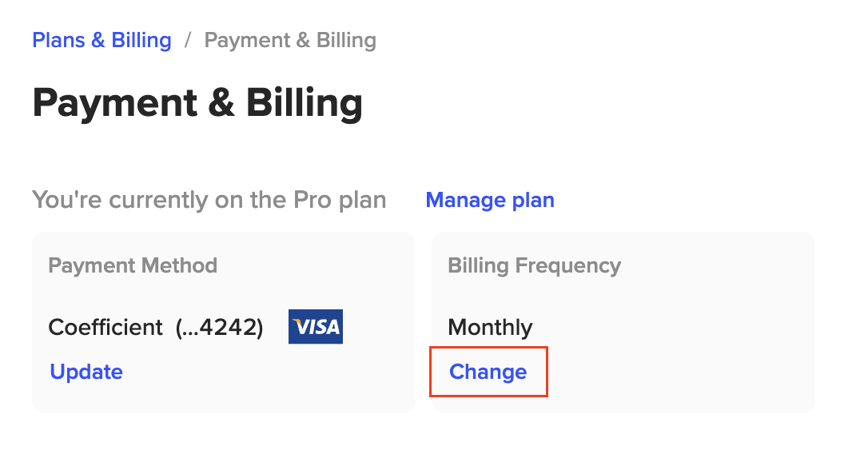Select the Billing Frequency card title

(x=534, y=265)
